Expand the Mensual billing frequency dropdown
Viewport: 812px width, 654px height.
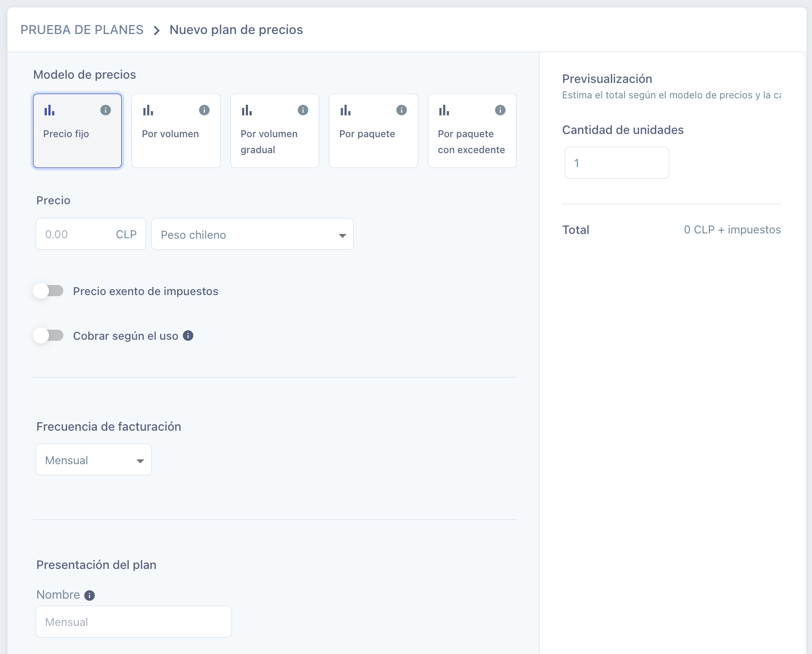(94, 459)
